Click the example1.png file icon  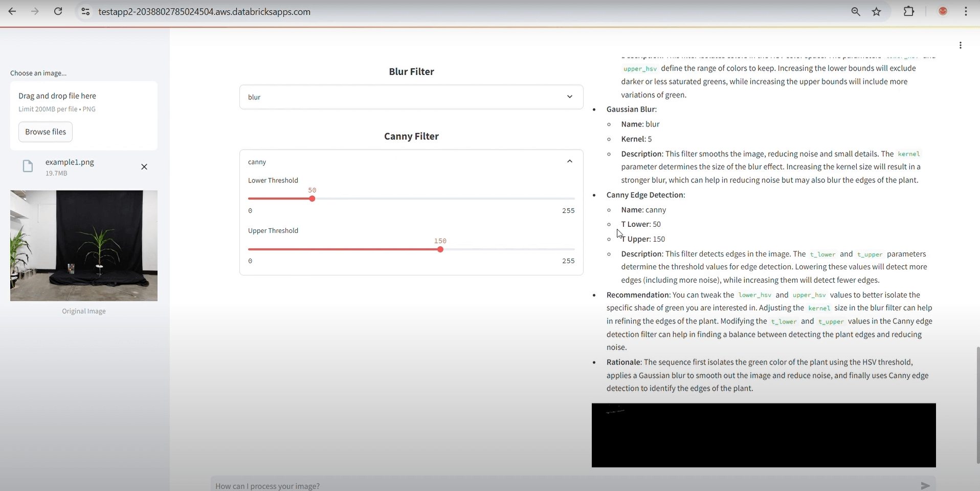pos(28,167)
